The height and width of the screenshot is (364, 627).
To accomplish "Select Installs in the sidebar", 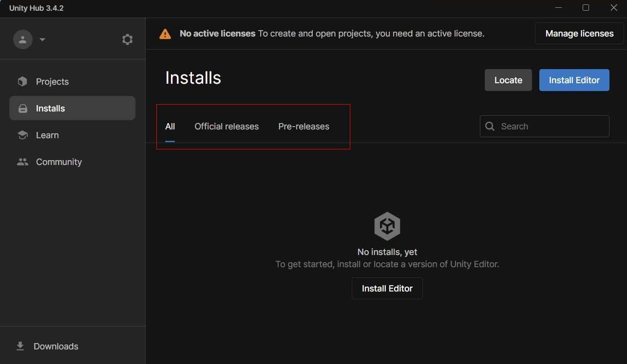I will (x=72, y=108).
